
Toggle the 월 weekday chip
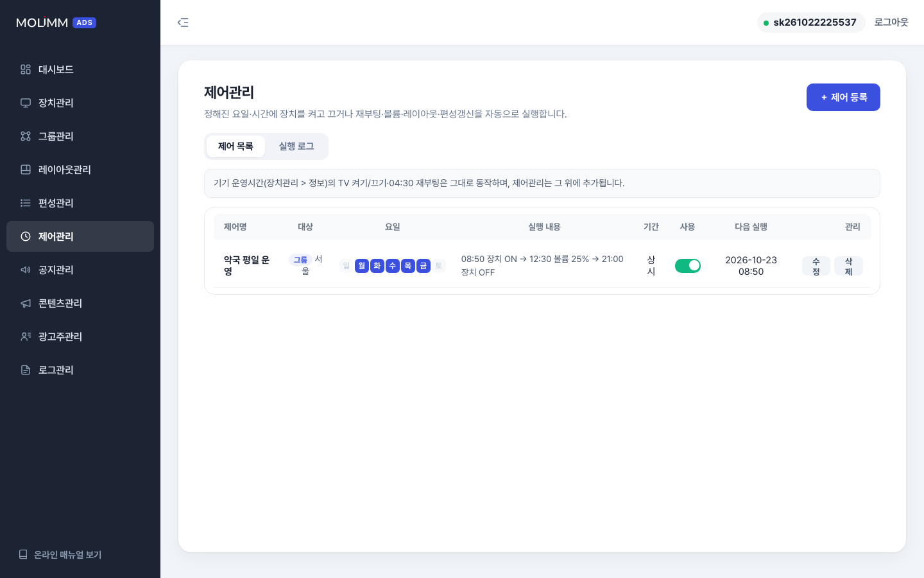[362, 266]
